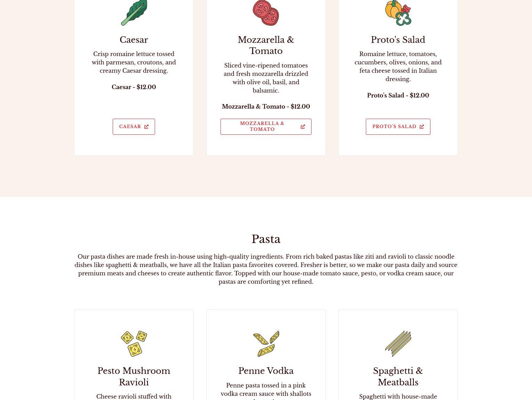Click the Pasta section heading
Viewport: 532px width, 400px height.
(x=266, y=239)
